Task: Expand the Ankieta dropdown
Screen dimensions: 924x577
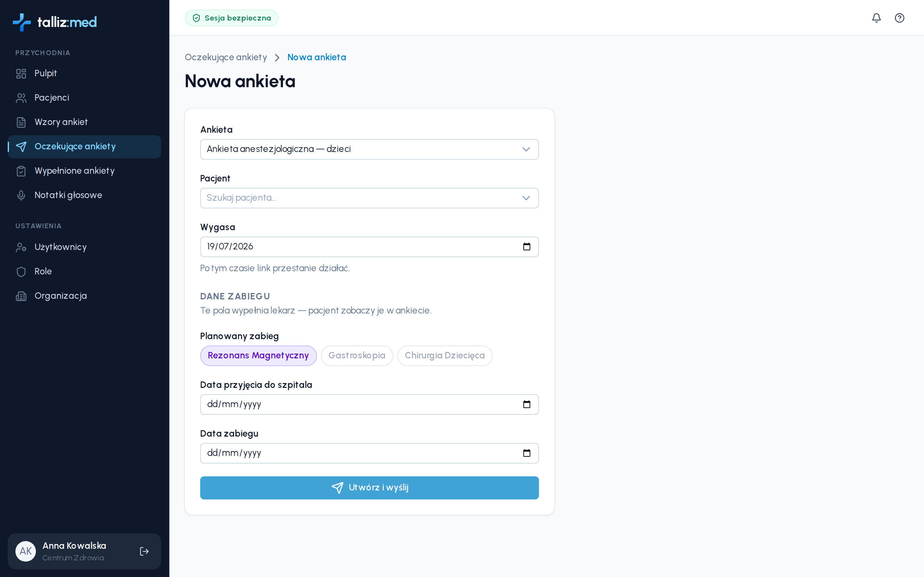Action: pos(369,149)
